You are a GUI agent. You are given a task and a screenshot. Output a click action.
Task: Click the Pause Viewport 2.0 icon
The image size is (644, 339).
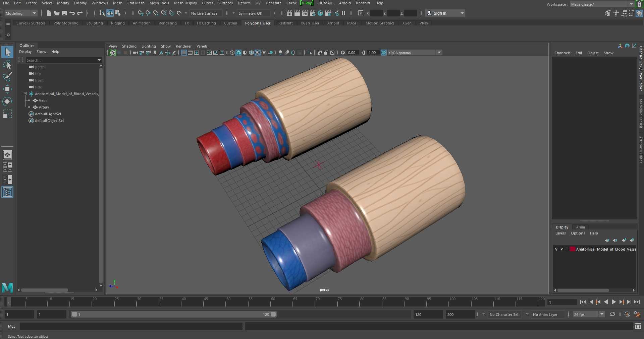[x=343, y=13]
